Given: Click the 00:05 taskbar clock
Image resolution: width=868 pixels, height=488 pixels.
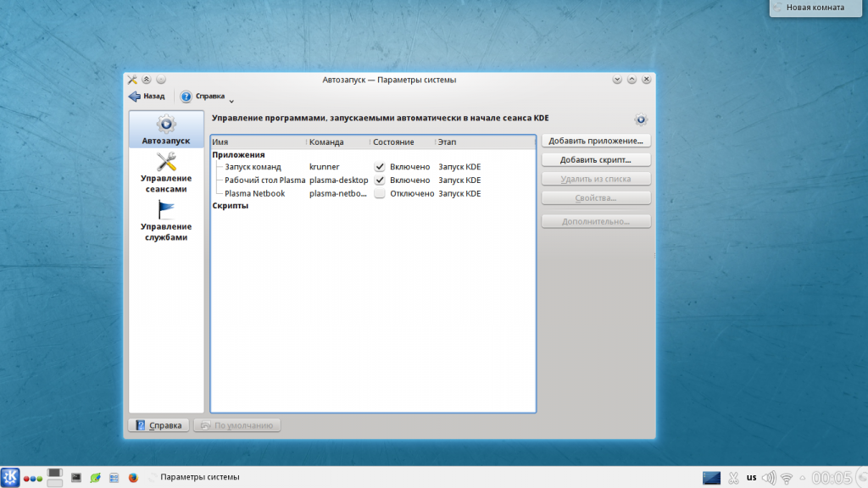Looking at the screenshot, I should tap(832, 478).
